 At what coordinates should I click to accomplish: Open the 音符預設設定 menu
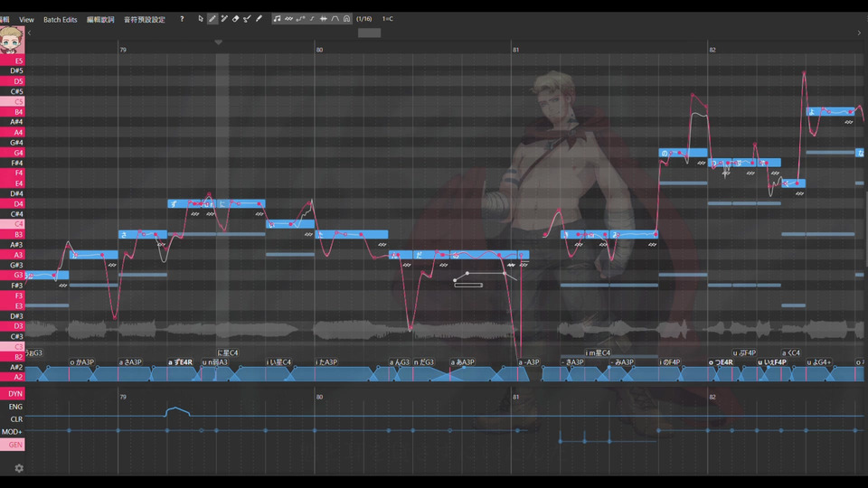145,19
